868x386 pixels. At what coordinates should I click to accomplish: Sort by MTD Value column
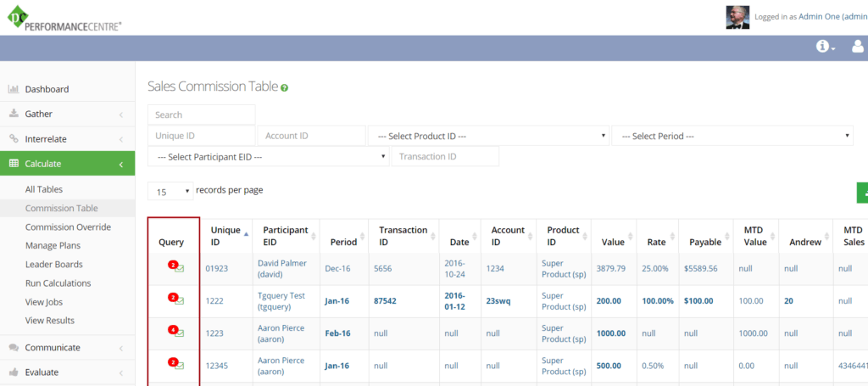click(772, 236)
